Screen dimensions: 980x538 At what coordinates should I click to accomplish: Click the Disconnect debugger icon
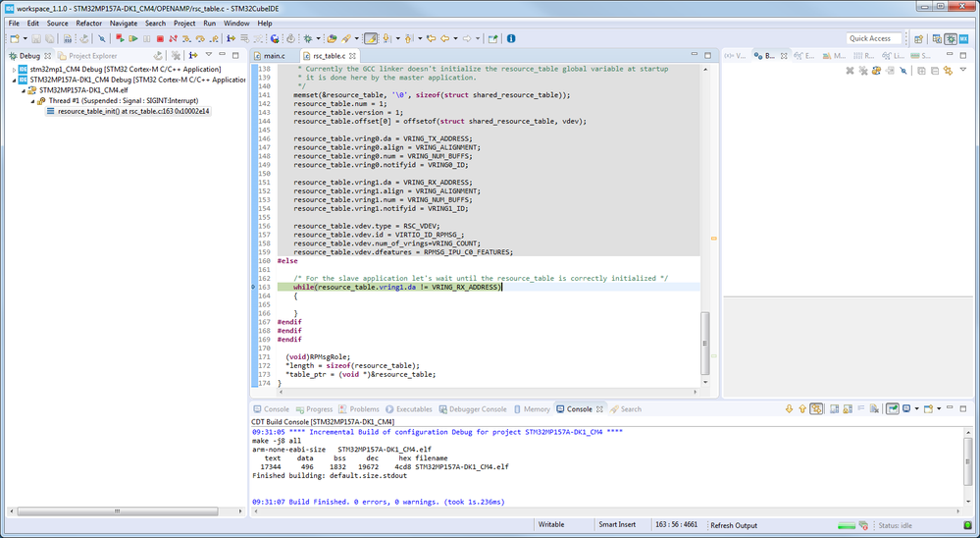coord(173,39)
